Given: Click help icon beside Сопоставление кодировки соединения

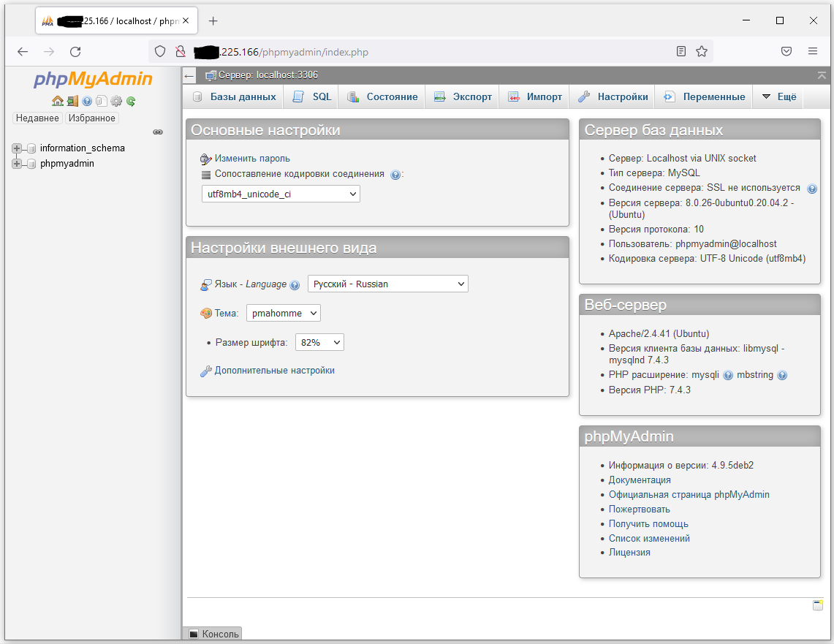Looking at the screenshot, I should tap(395, 175).
